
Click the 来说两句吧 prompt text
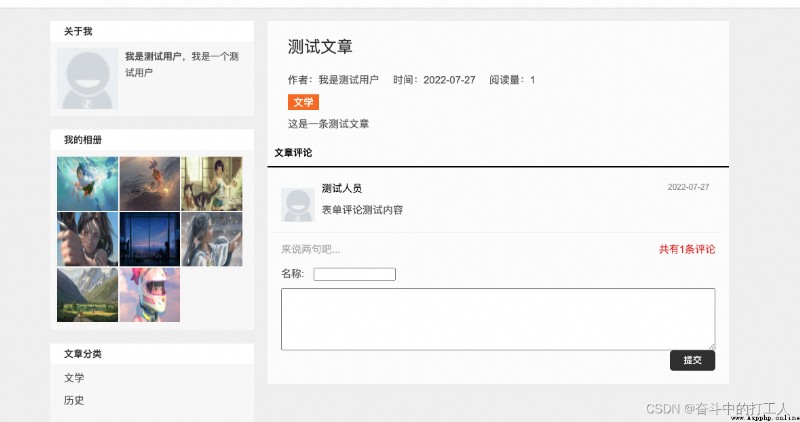point(310,249)
